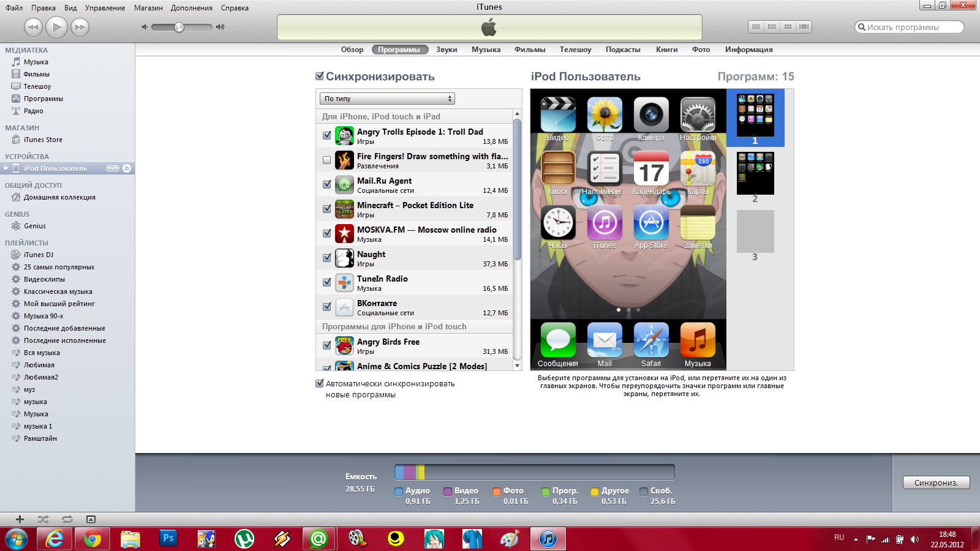Uncheck the TuneIn Radio checkbox
This screenshot has width=980, height=551.
coord(327,282)
